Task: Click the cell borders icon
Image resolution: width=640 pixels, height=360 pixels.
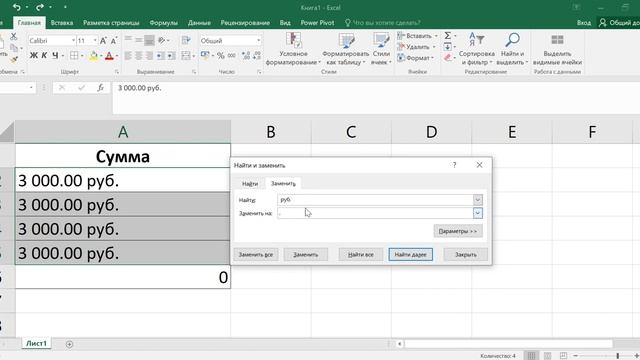Action: [x=74, y=56]
